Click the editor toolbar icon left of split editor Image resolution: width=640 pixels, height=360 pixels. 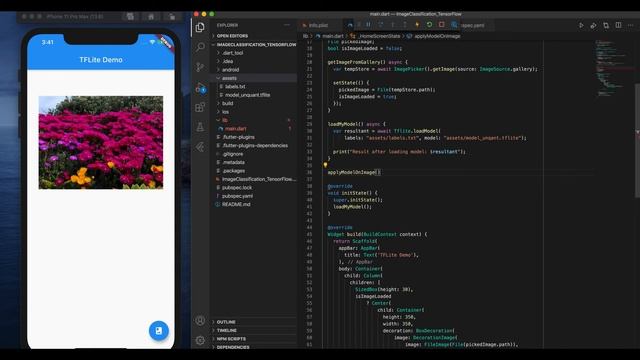[606, 25]
